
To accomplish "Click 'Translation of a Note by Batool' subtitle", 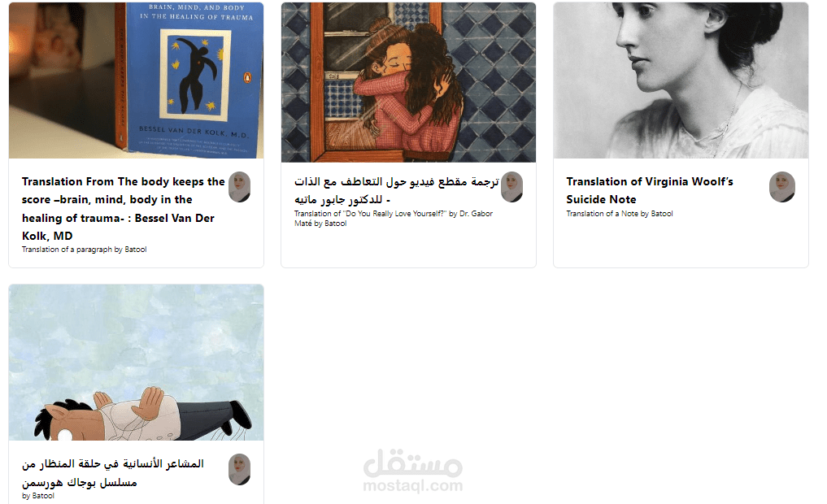I will [620, 214].
